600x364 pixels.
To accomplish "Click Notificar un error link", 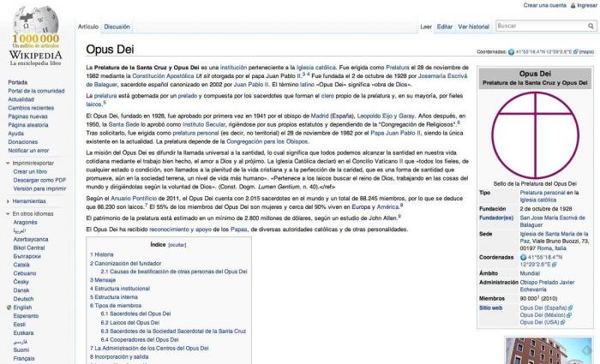I will pos(28,150).
